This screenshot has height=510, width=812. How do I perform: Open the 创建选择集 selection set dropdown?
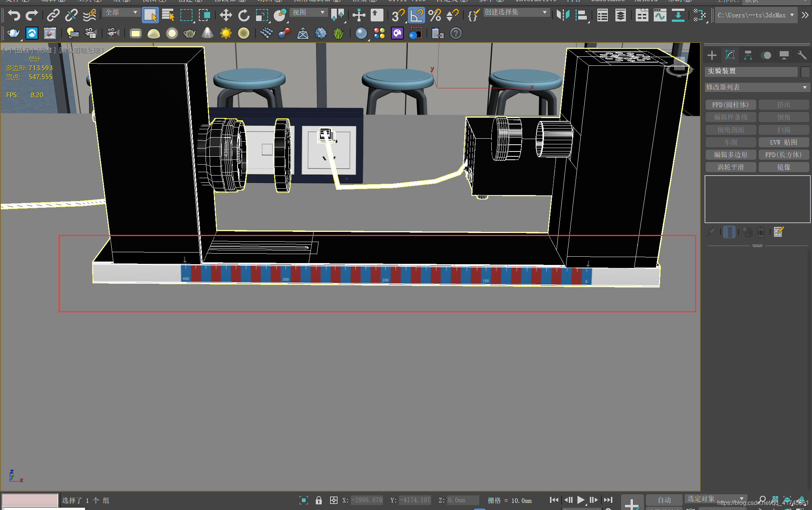coord(544,12)
